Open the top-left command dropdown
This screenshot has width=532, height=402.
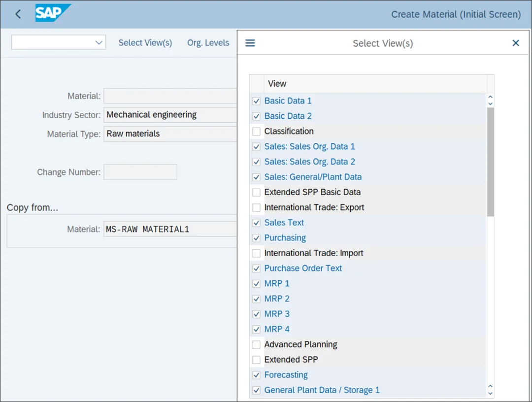pos(59,43)
